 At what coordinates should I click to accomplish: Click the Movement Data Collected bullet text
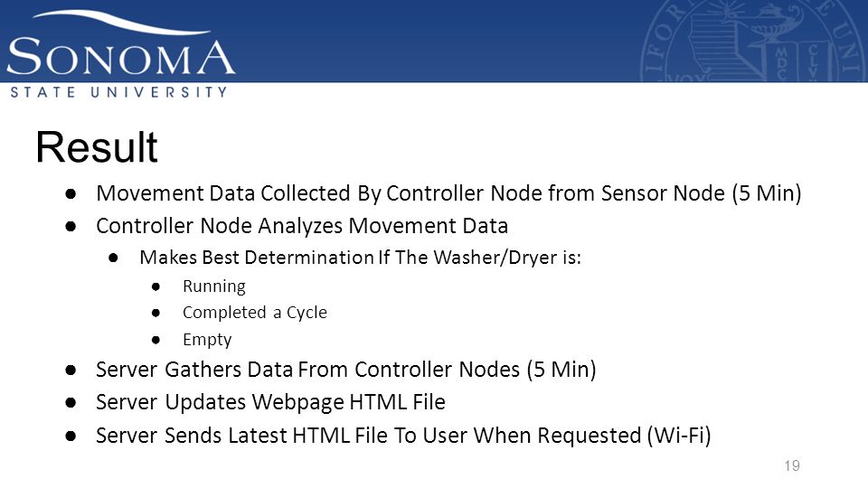point(448,193)
